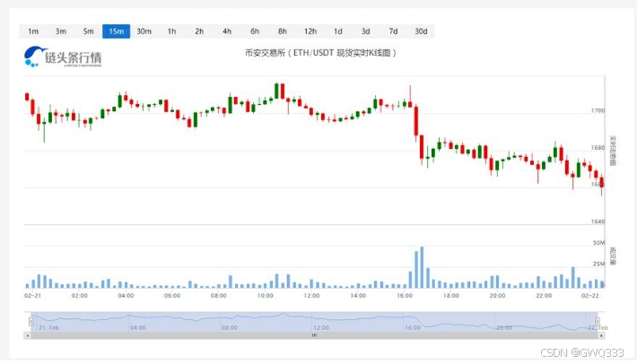Click the 02:00 time axis label
637x364 pixels.
pyautogui.click(x=79, y=296)
